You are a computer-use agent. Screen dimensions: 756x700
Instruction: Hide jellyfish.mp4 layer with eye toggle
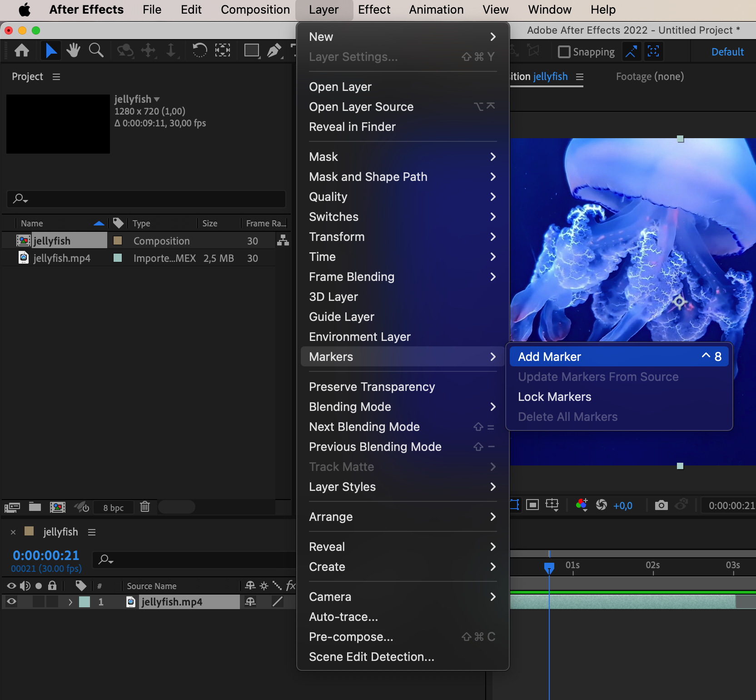(12, 602)
